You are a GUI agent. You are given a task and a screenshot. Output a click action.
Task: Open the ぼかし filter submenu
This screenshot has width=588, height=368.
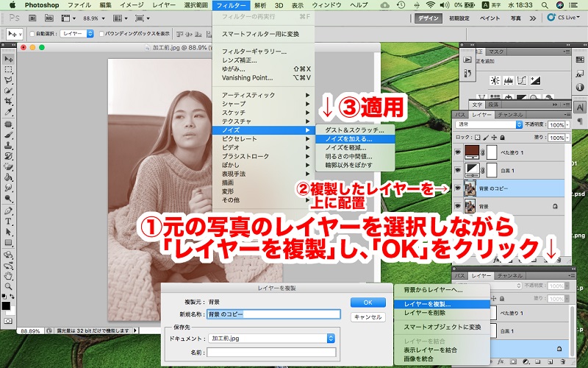263,165
